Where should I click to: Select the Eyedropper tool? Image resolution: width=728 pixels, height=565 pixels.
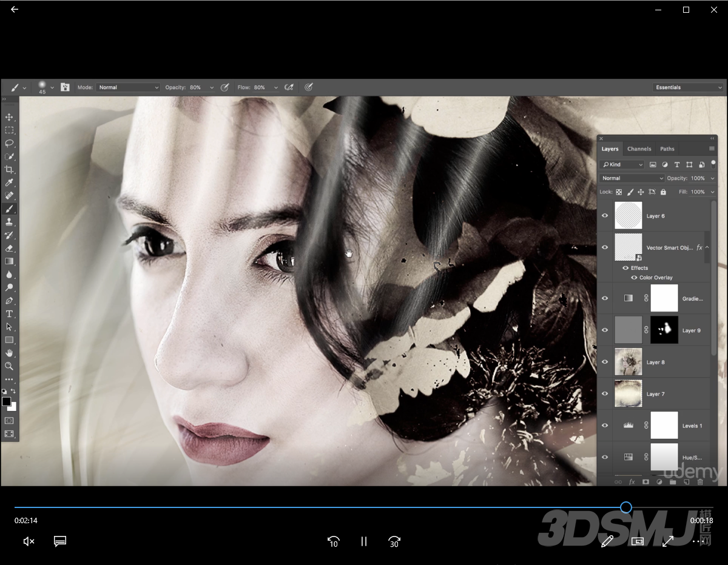pos(9,182)
